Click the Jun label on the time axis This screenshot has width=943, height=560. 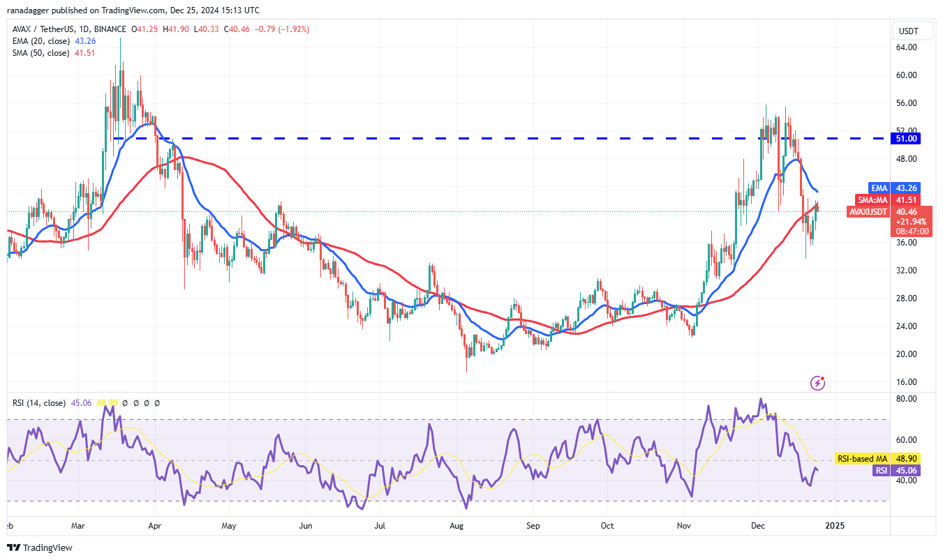point(306,526)
